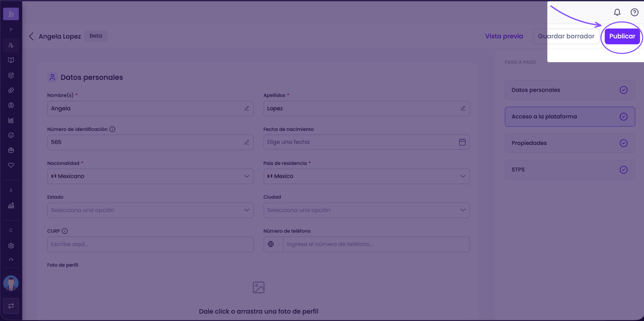Show info for Número de identificación
The height and width of the screenshot is (321, 644).
coord(112,129)
